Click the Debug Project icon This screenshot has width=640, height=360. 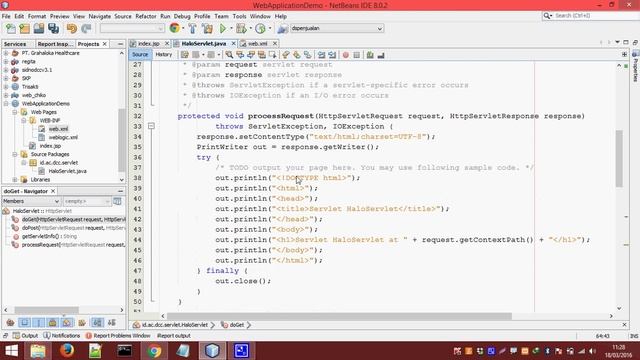tap(241, 28)
